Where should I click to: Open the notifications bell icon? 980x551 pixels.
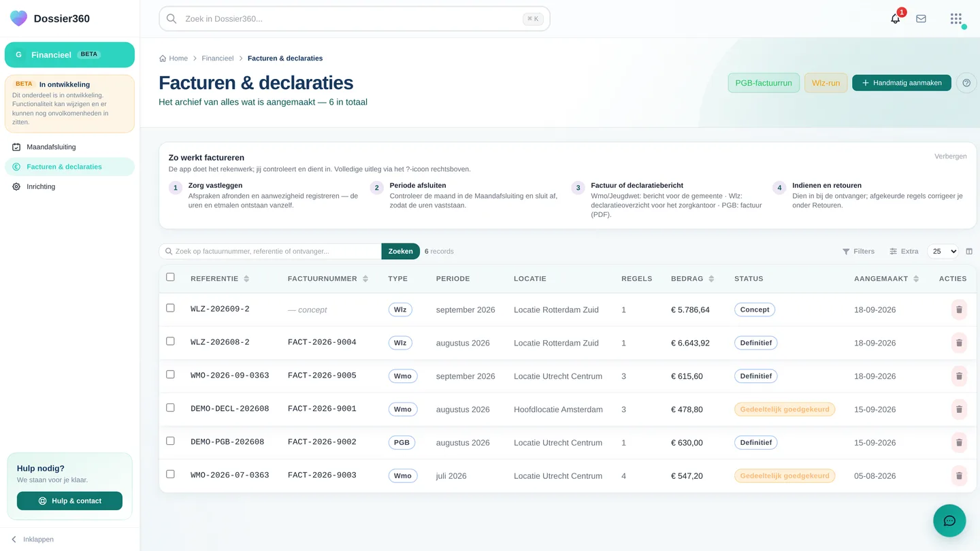click(x=896, y=19)
